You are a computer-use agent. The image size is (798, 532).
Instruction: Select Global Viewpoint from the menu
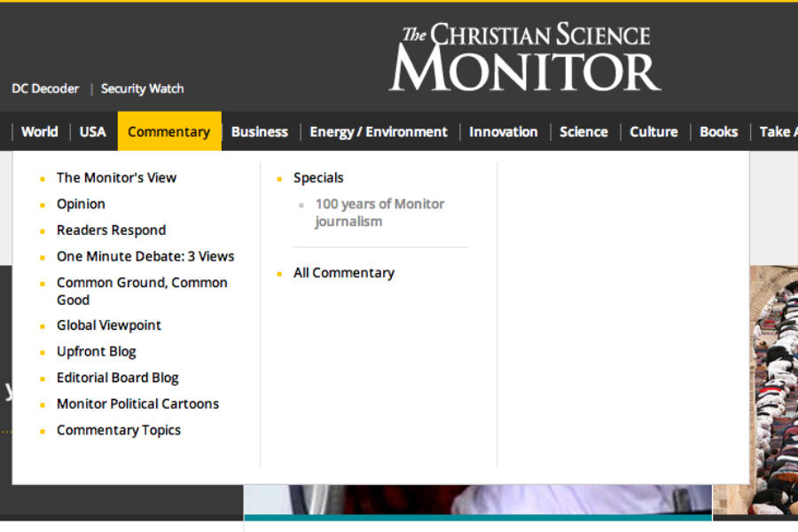[108, 325]
